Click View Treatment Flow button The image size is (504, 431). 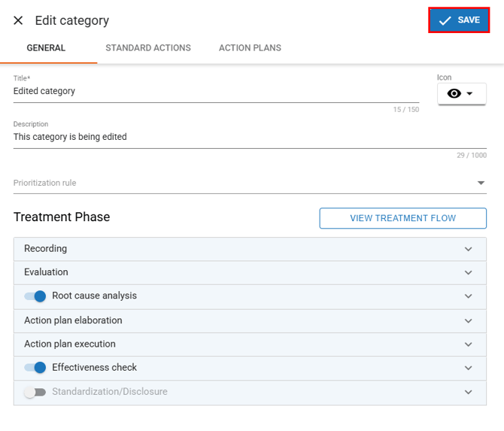[x=402, y=218]
